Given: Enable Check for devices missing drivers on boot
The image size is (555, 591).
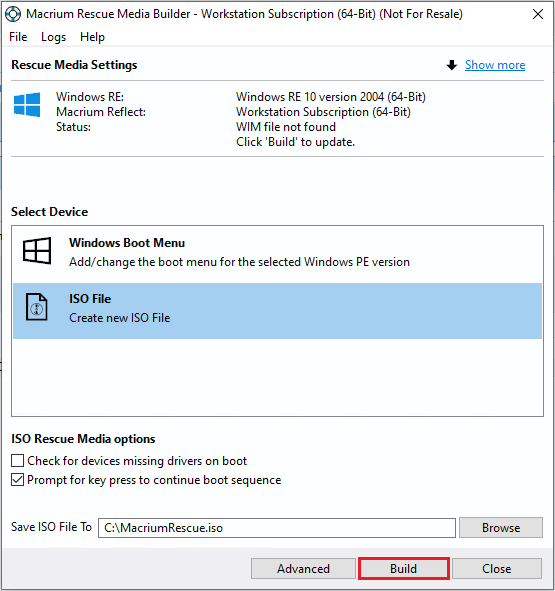Looking at the screenshot, I should click(17, 461).
